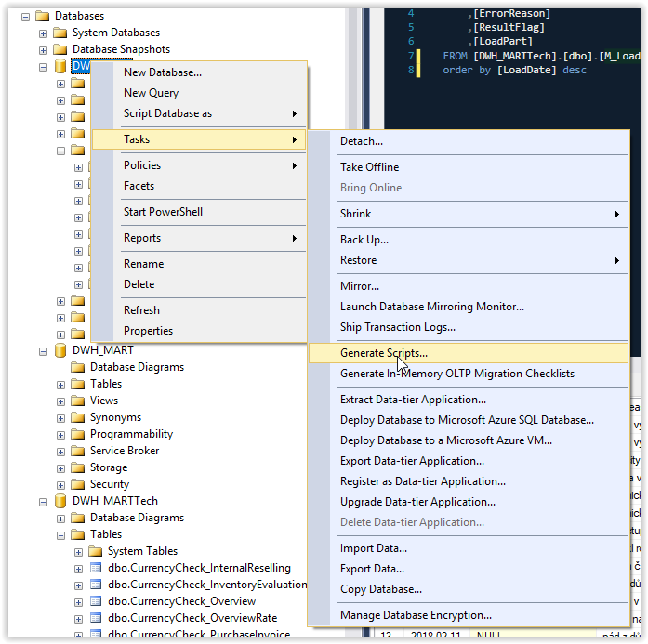Click the Storage folder icon

78,467
